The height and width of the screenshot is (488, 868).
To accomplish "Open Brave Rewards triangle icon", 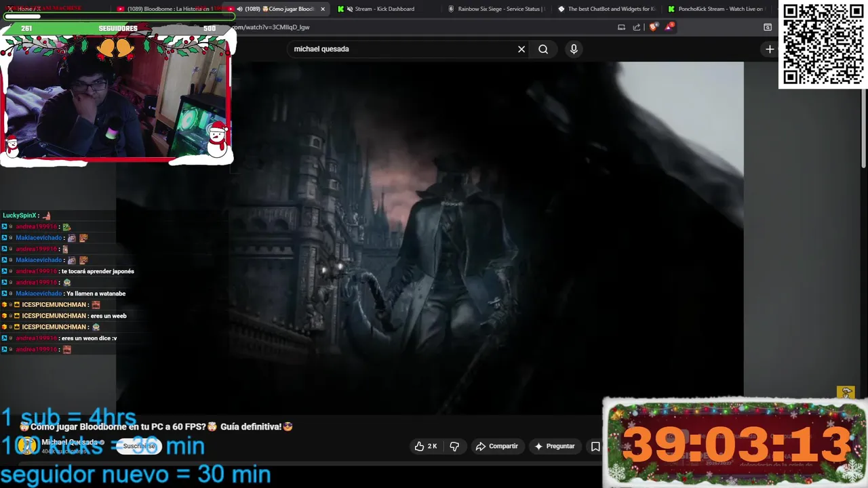I will pyautogui.click(x=670, y=26).
